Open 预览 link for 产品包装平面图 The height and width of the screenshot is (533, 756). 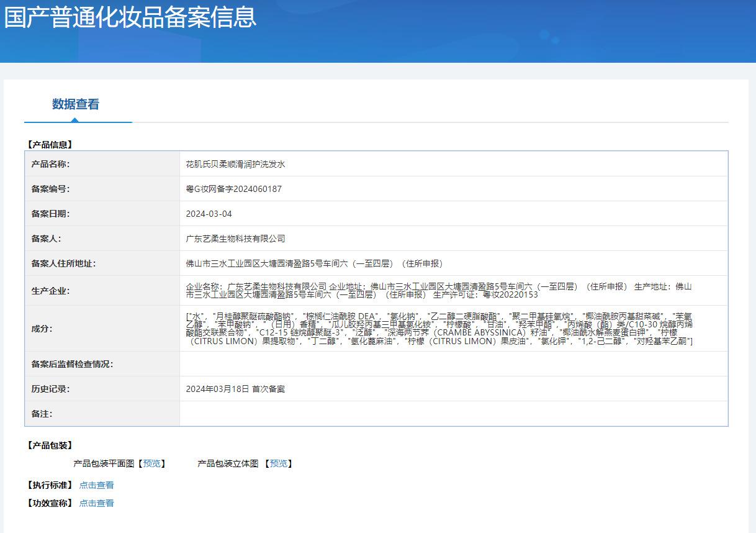point(151,463)
